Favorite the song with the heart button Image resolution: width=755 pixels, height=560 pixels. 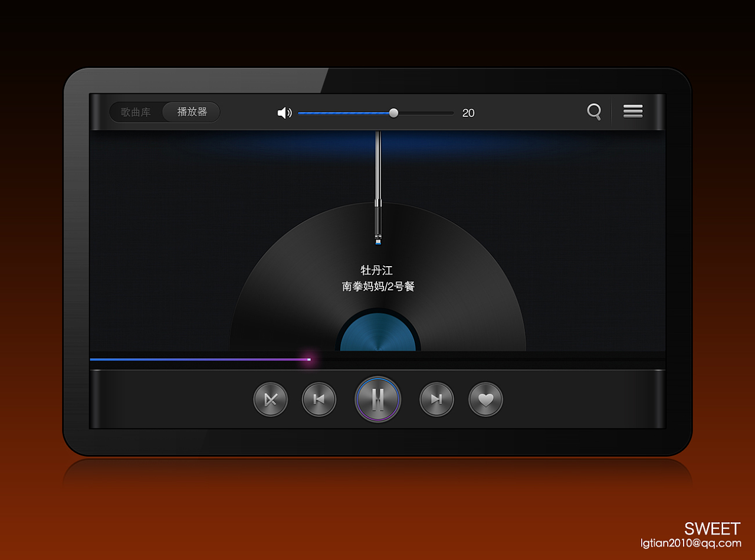tap(485, 399)
